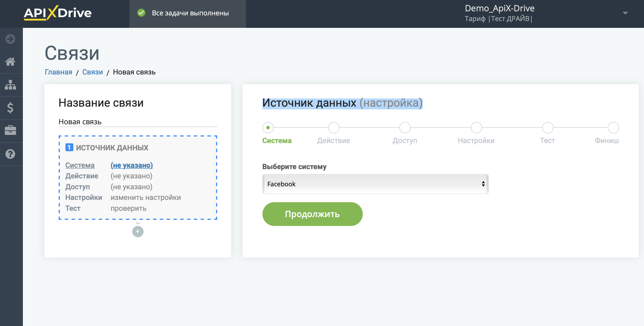Screen dimensions: 644x326
Task: Click the Финиш step label
Action: [x=607, y=141]
